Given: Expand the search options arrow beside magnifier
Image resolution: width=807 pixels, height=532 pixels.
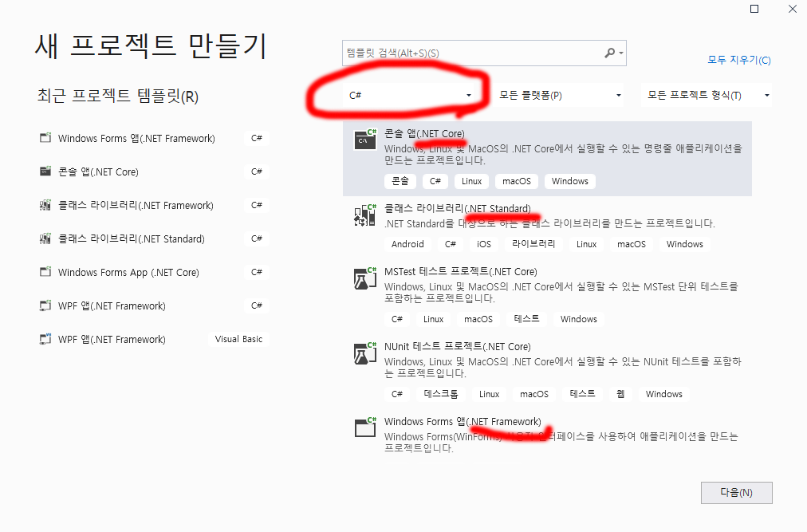Looking at the screenshot, I should [621, 53].
